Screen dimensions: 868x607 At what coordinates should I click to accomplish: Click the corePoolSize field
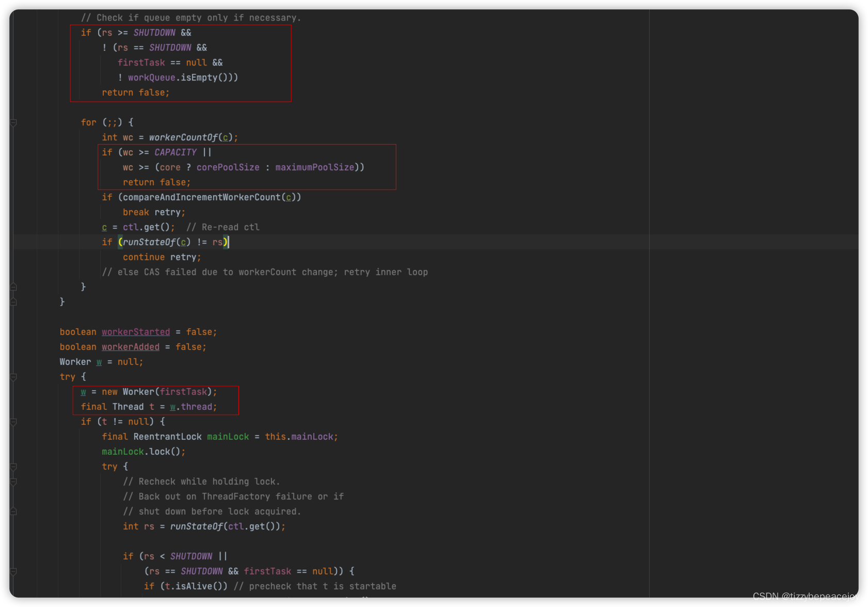point(228,167)
